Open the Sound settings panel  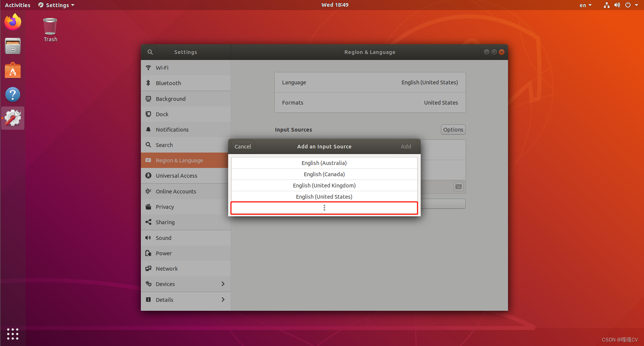pos(186,238)
